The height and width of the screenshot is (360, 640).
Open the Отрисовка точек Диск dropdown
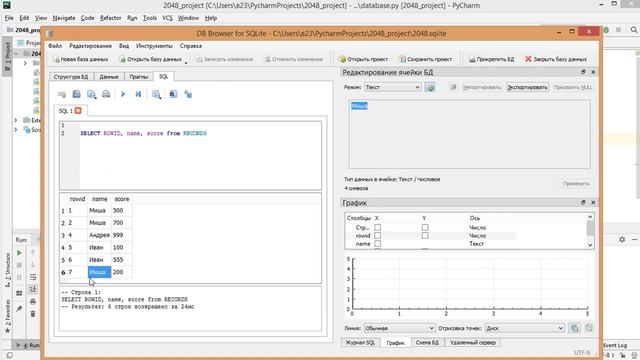[524, 328]
